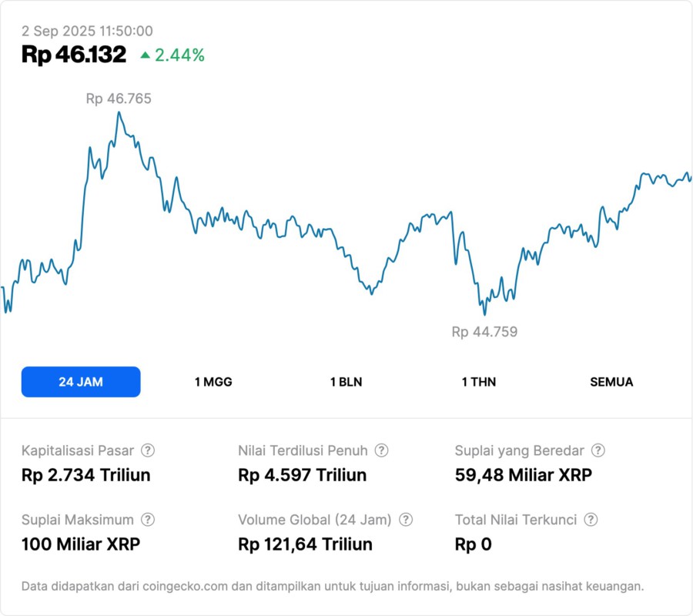Select SEMUA to view all history
The width and height of the screenshot is (693, 616).
coord(611,382)
